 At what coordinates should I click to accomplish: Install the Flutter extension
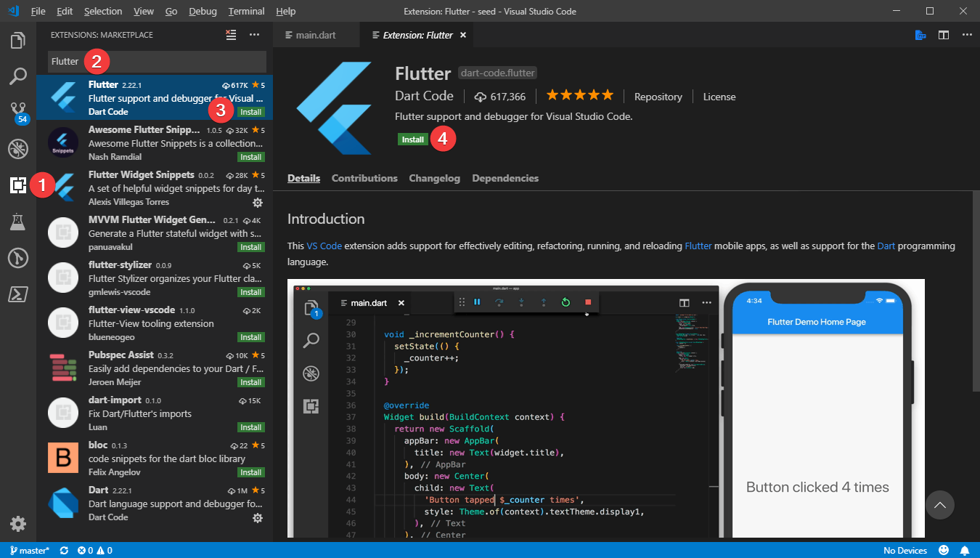click(412, 139)
